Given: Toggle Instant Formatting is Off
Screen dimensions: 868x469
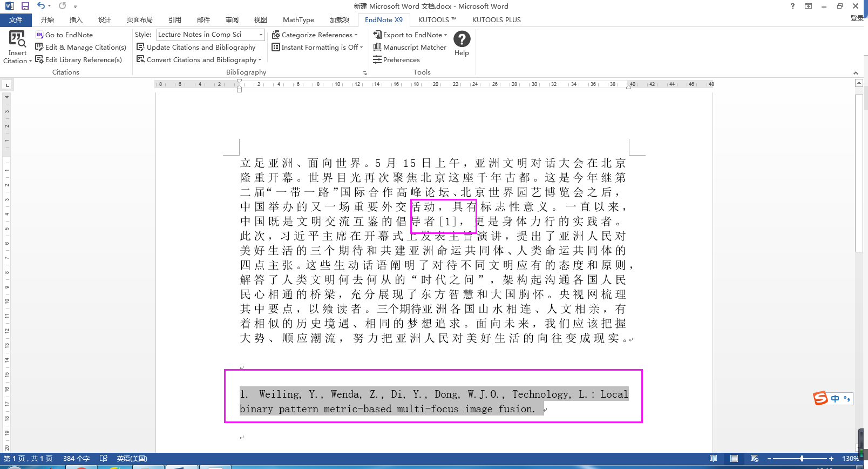Looking at the screenshot, I should tap(317, 47).
